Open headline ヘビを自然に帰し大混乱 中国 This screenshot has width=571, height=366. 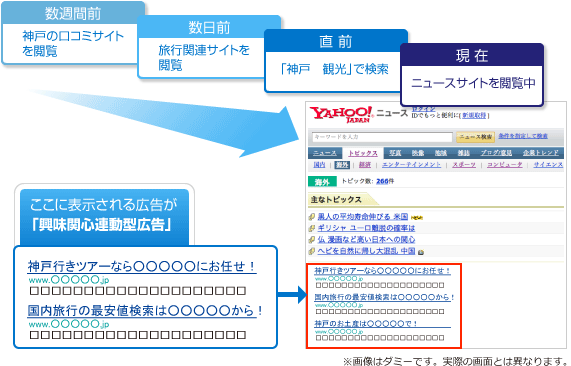point(366,251)
